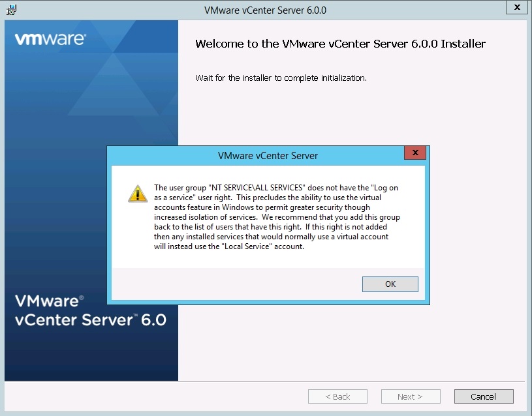Click the warning dialog's blue title bar

(268, 156)
